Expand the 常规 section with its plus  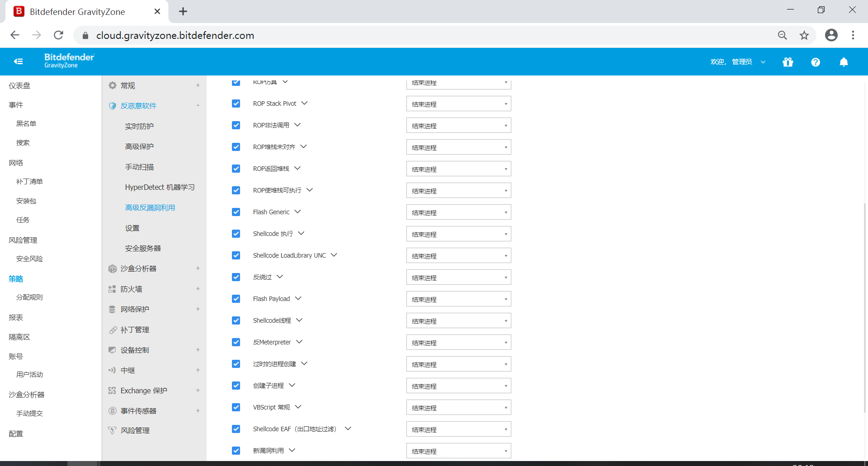(x=198, y=85)
